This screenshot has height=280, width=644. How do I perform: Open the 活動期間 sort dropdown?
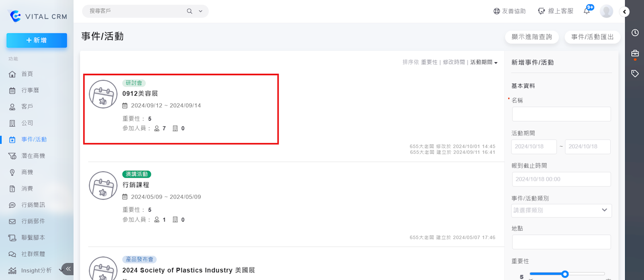tap(484, 62)
